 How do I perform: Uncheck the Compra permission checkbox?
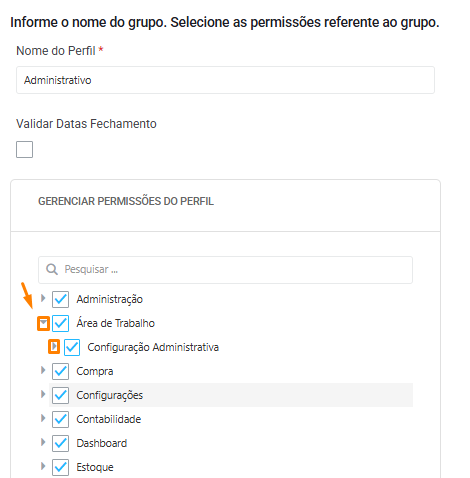point(60,371)
